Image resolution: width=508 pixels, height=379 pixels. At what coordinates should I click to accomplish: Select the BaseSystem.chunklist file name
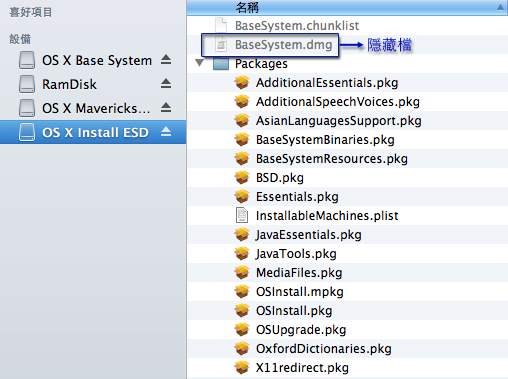pos(297,26)
